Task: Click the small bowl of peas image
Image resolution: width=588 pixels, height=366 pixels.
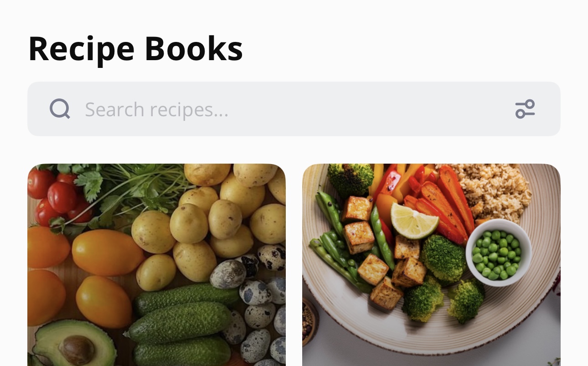Action: 499,253
